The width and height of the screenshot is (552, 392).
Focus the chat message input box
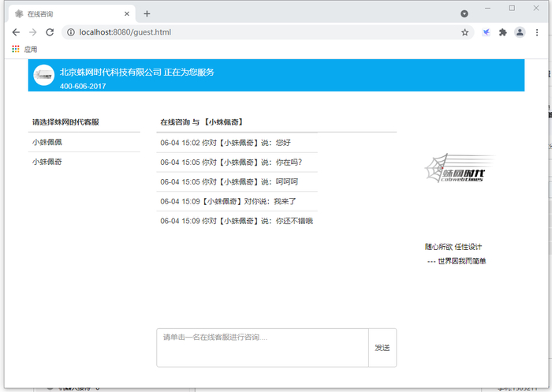click(x=263, y=348)
